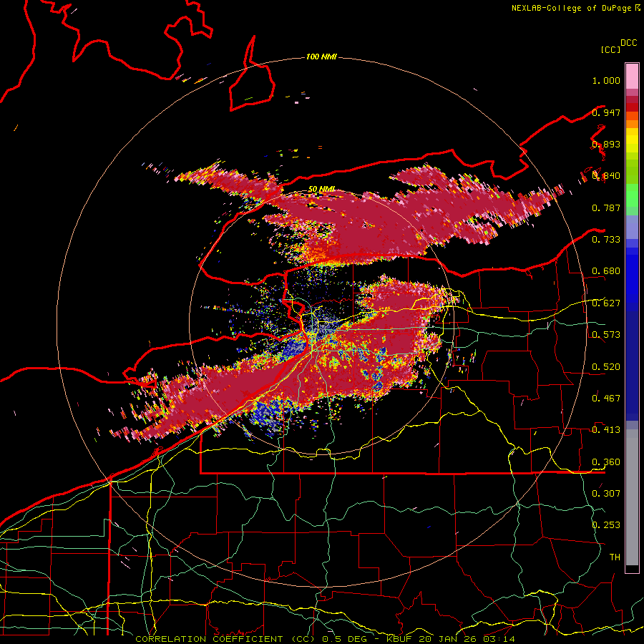Pick the gray bottom color bar segment
The image size is (644, 644).
632,497
